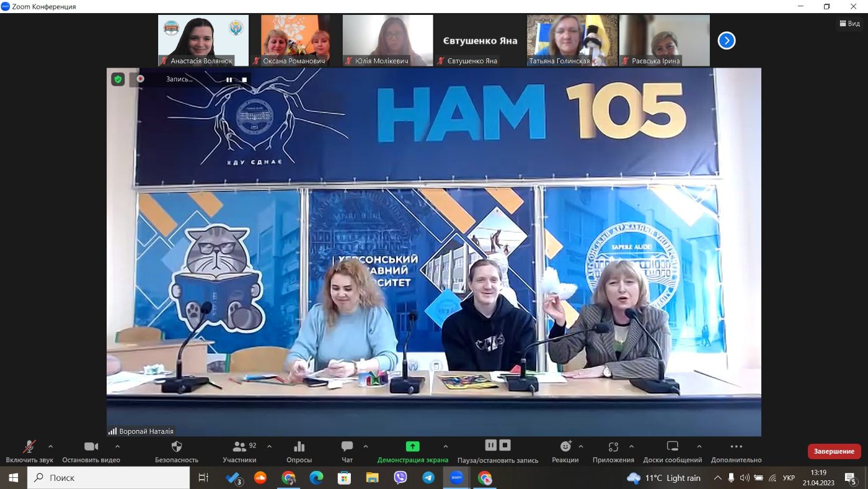The height and width of the screenshot is (489, 868).
Task: Open the Опросы polls icon
Action: [x=299, y=447]
